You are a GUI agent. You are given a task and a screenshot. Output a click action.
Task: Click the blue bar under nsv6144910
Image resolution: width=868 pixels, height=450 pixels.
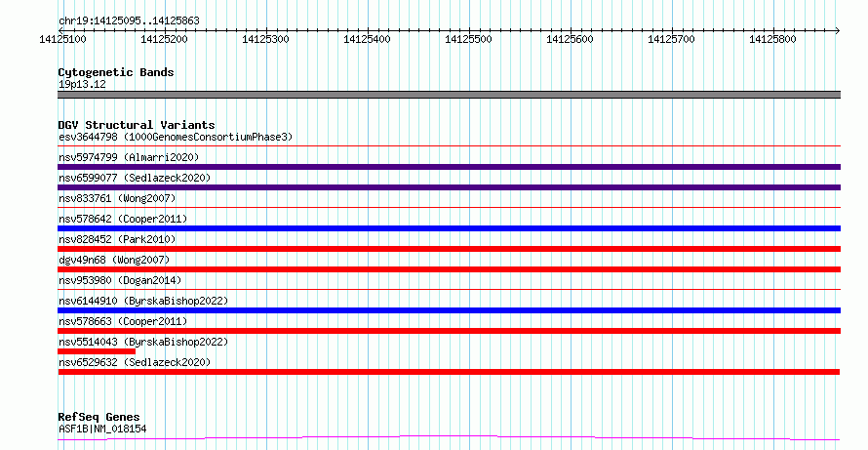coord(449,310)
